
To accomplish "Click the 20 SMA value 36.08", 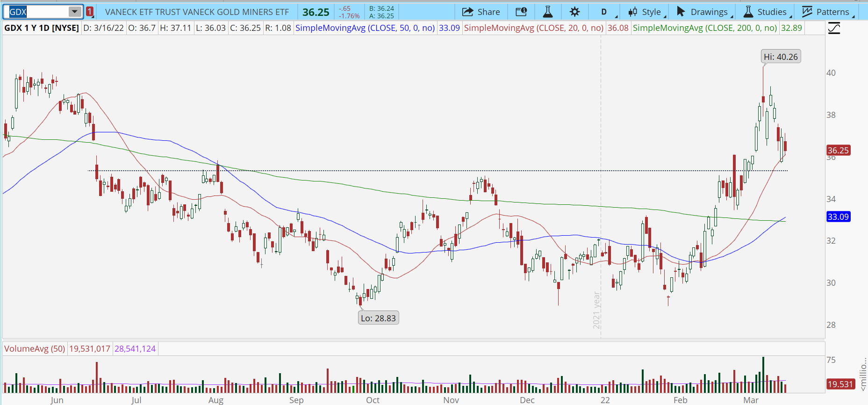I will tap(618, 28).
